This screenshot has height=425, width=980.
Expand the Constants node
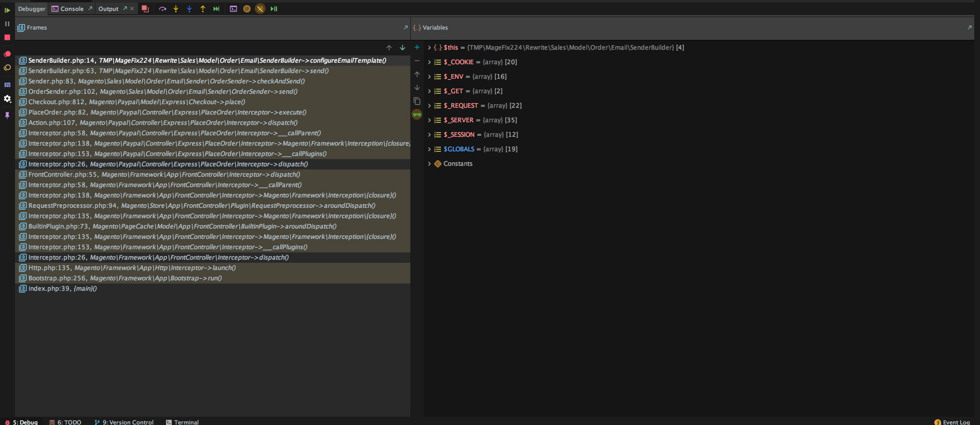[x=430, y=164]
